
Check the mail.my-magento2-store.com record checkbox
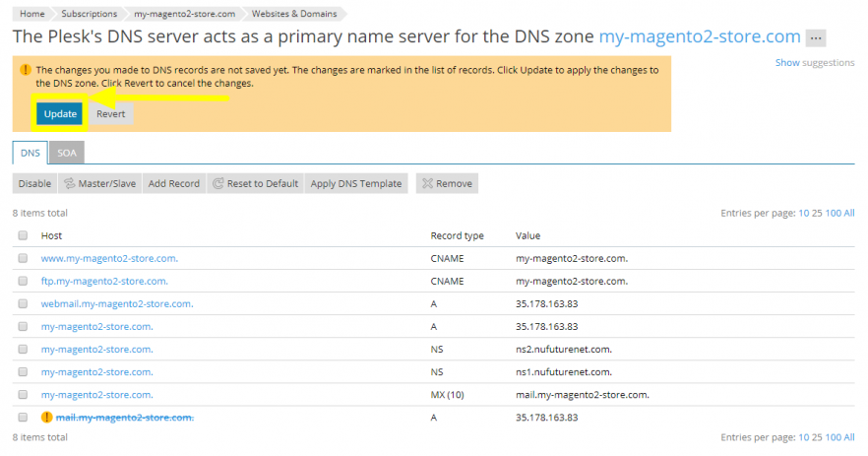[23, 418]
